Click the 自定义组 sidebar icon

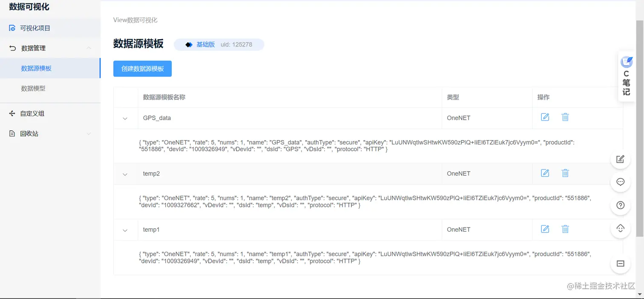pos(12,113)
